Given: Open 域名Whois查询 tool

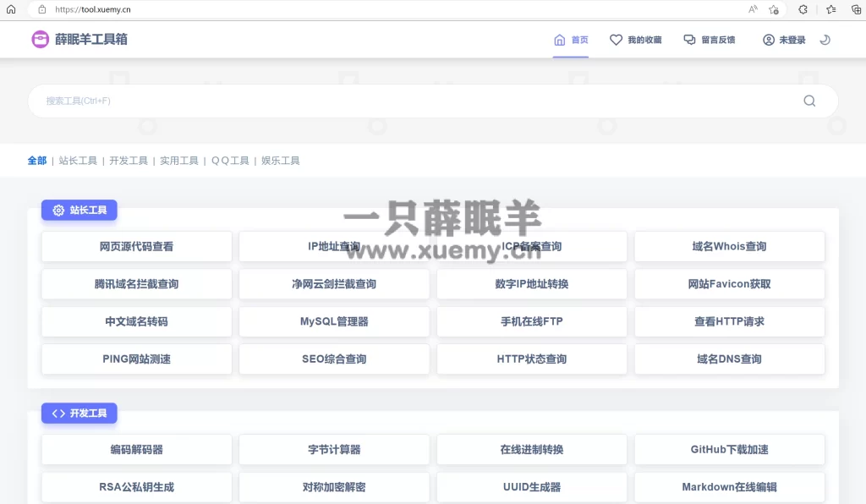Looking at the screenshot, I should coord(730,246).
